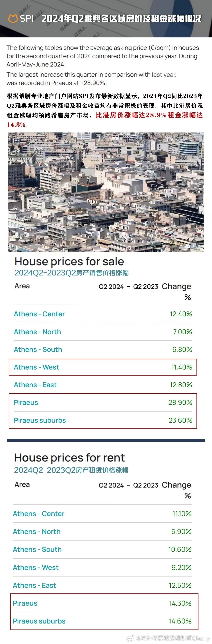Click the SPI cat logo icon
This screenshot has width=212, height=644.
pos(13,18)
